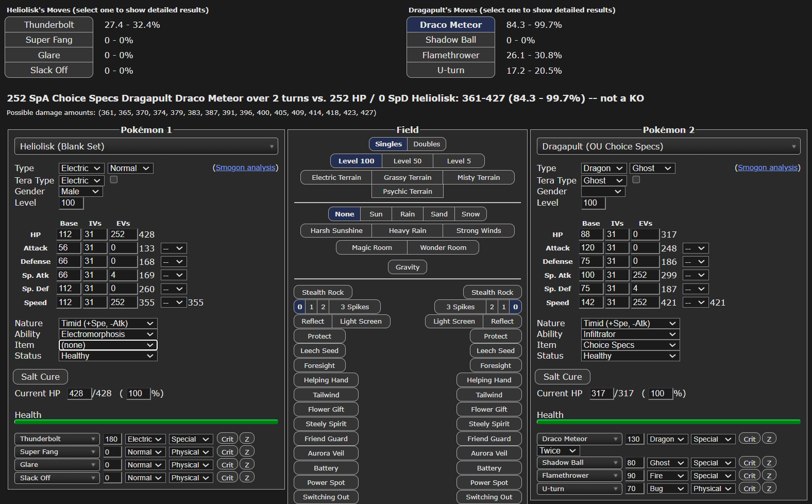Edit Draco Meteor base power field
Viewport: 812px width, 504px height.
pyautogui.click(x=634, y=439)
